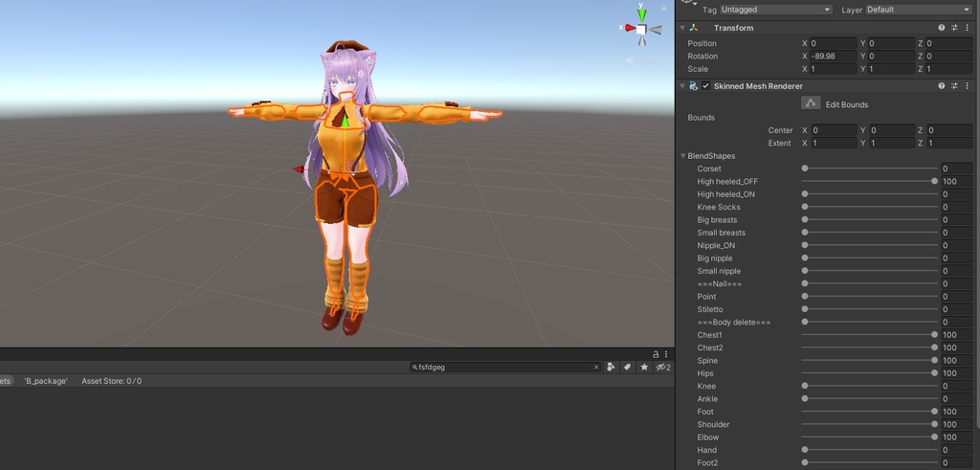Click the Knee blendshape label

[x=707, y=387]
